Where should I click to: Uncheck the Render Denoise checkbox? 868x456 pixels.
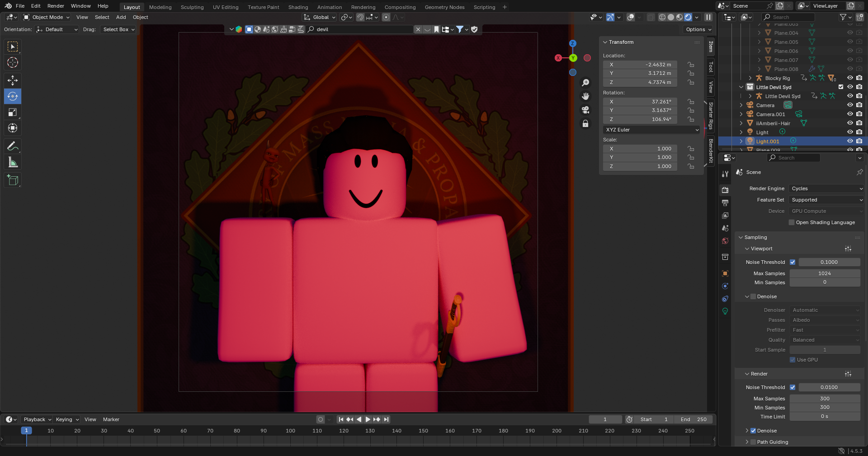(753, 431)
